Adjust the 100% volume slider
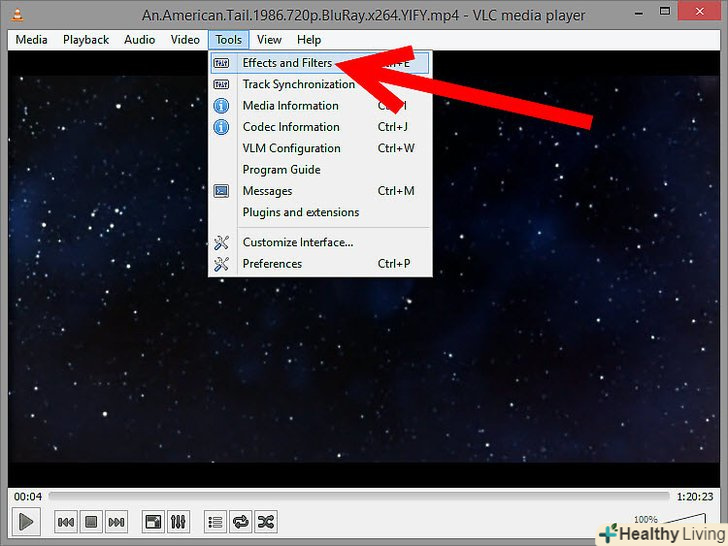Viewport: 728px width, 546px height. [686, 519]
